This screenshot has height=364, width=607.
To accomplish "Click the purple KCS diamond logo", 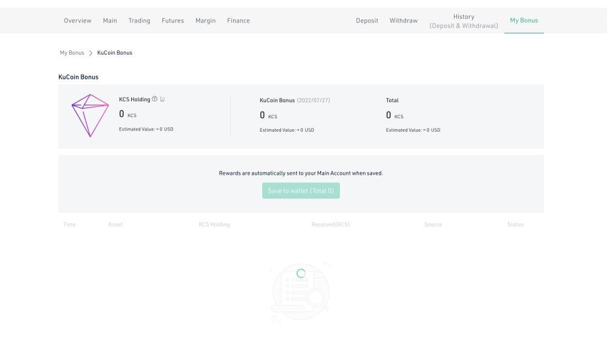I will pyautogui.click(x=90, y=115).
